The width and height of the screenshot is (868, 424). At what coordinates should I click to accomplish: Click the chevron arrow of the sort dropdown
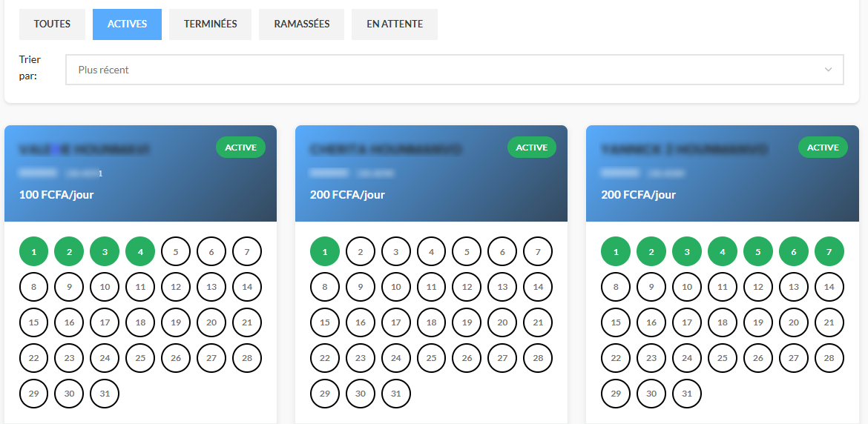828,70
